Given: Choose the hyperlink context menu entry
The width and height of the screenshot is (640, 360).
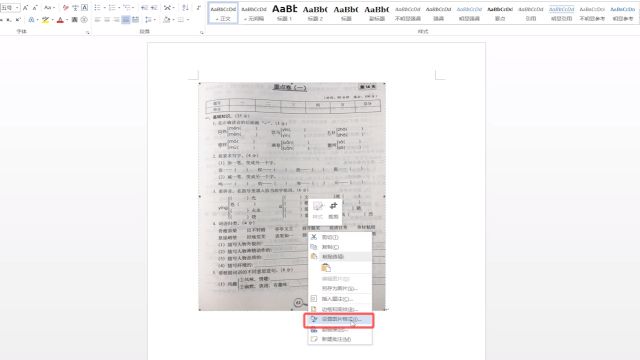Looking at the screenshot, I should (x=340, y=329).
